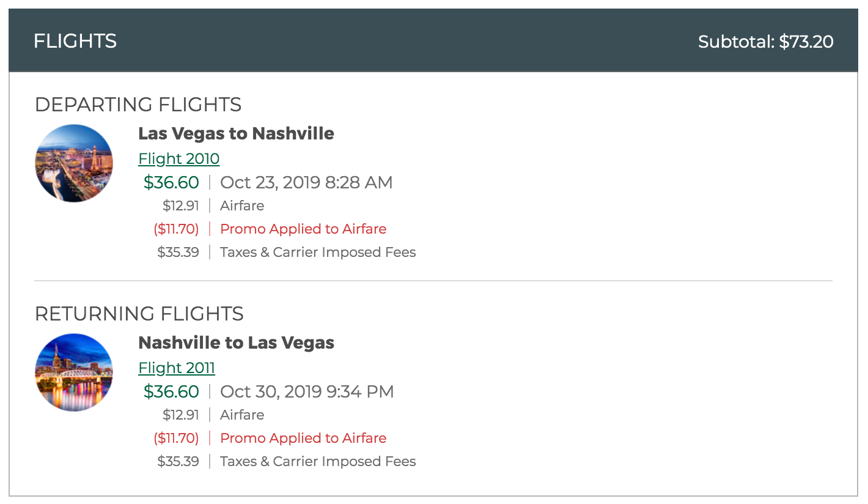
Task: Click the Las Vegas skyline thumbnail
Action: [74, 163]
